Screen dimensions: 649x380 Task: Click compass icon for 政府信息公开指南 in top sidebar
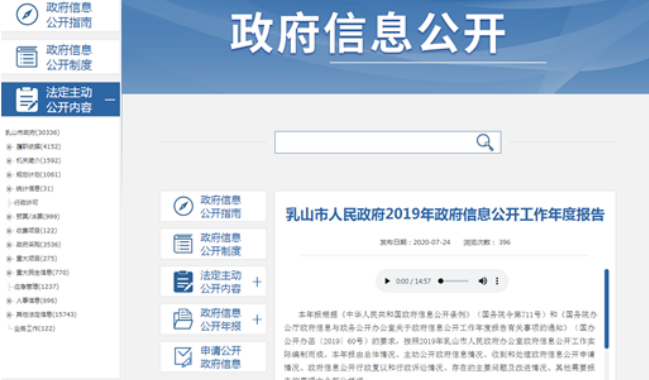[x=27, y=14]
